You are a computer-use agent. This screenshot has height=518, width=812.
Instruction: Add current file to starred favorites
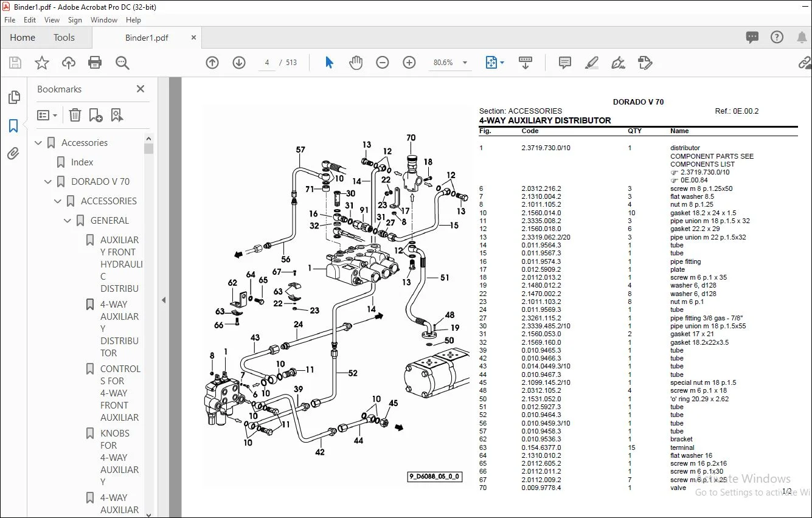pyautogui.click(x=42, y=63)
